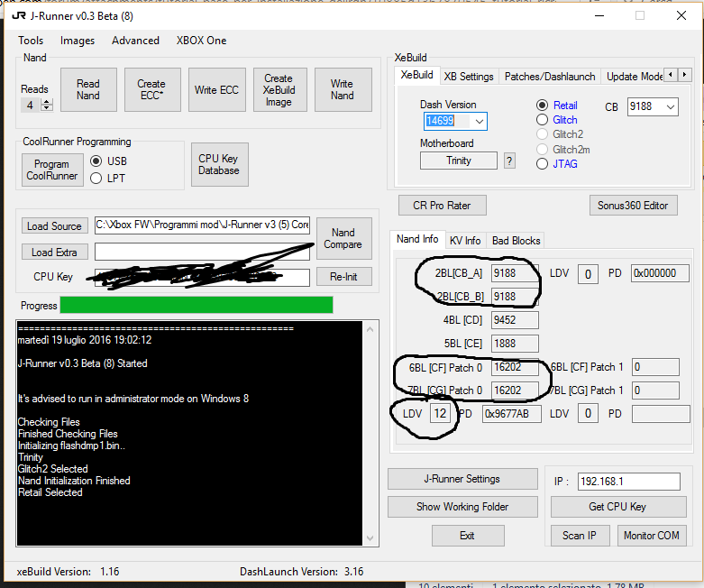Click the 2BL[CB_B] value field
The image size is (704, 588).
(x=515, y=297)
